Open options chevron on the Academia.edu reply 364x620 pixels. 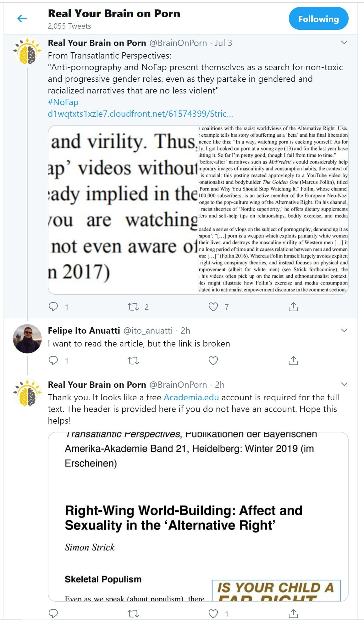click(344, 384)
